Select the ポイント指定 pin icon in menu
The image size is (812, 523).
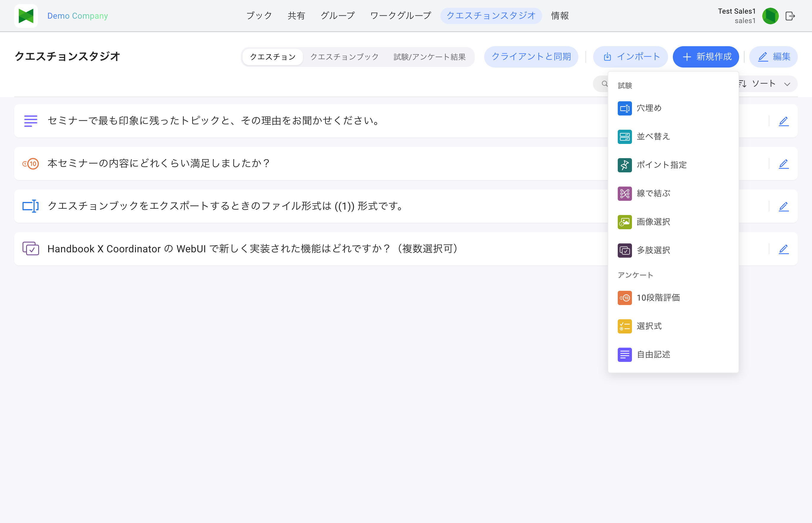click(625, 165)
